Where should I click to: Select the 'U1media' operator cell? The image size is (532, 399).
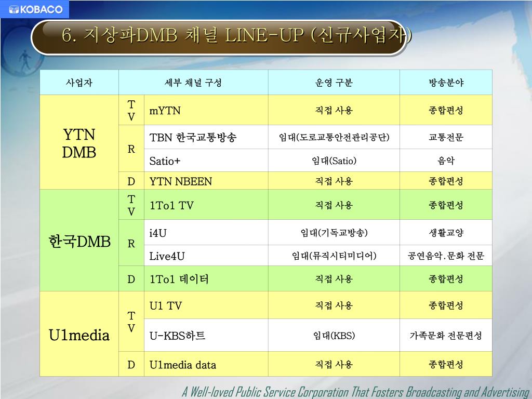tap(79, 334)
